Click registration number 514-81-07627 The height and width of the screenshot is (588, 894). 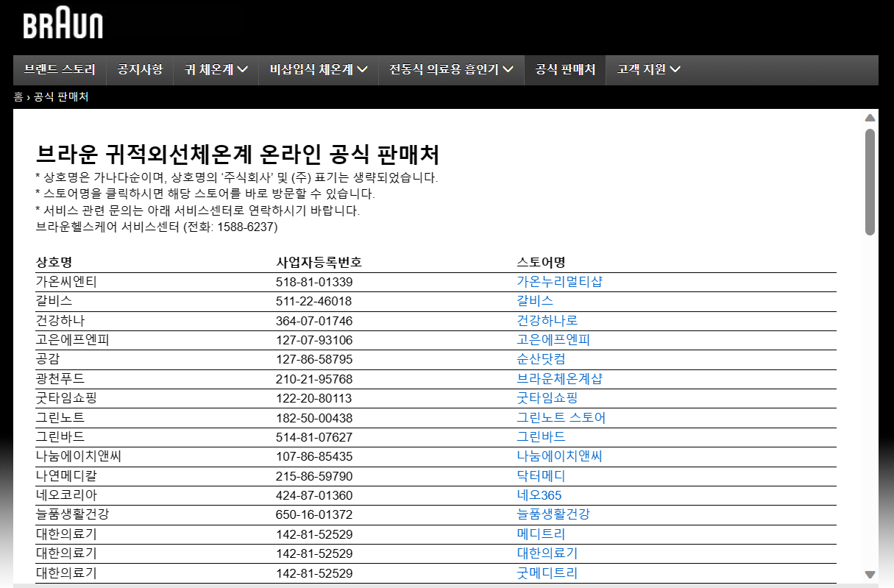pos(314,437)
